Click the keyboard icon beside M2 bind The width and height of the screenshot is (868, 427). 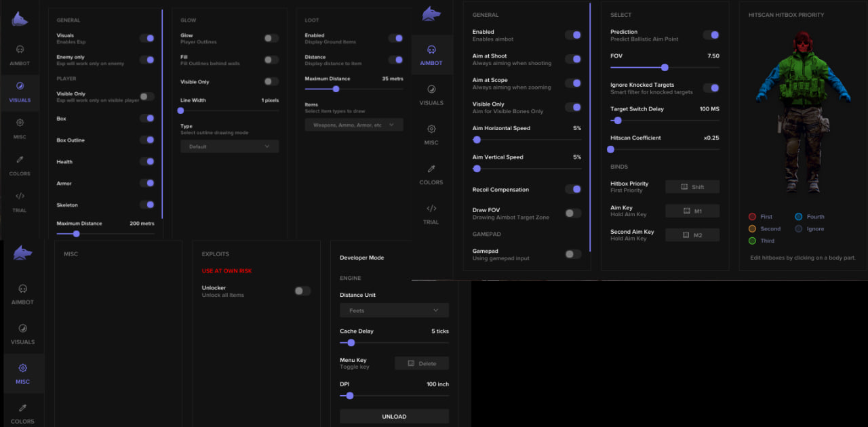click(686, 235)
